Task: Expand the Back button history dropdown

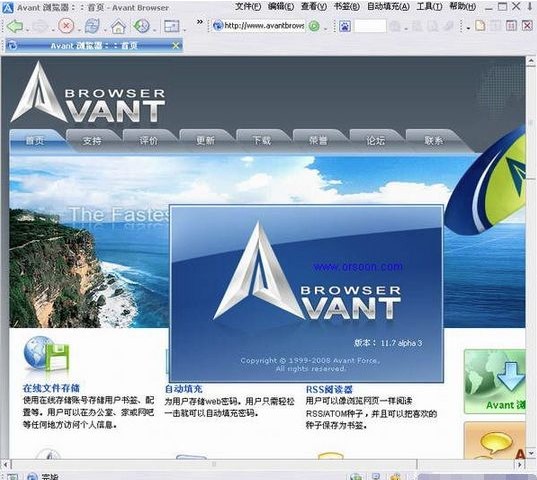Action: pyautogui.click(x=27, y=30)
